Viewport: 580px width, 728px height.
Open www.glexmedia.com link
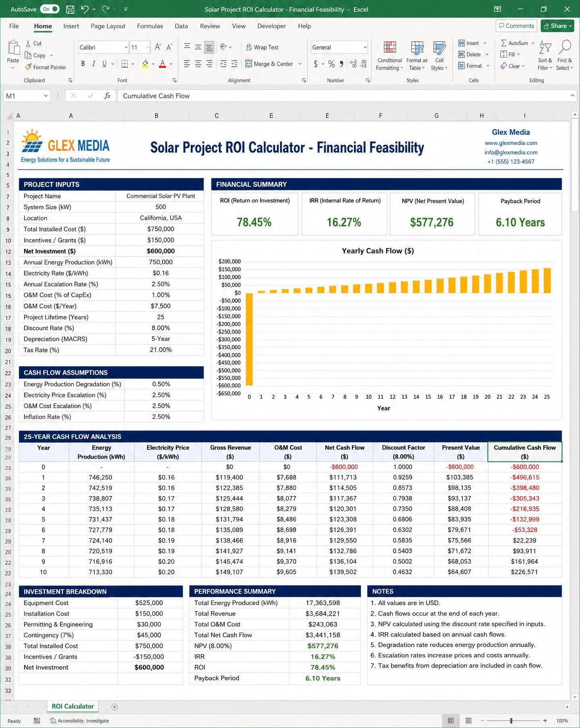click(511, 143)
